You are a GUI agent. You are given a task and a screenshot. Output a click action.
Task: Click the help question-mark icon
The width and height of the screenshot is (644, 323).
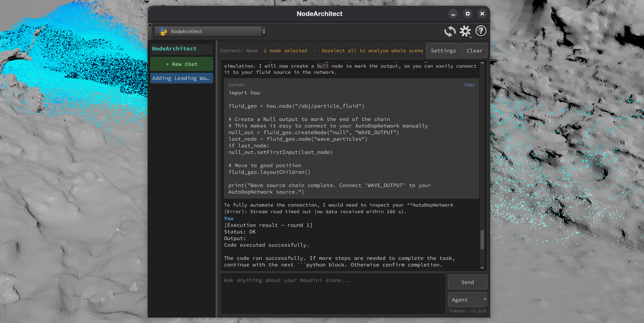click(x=481, y=31)
